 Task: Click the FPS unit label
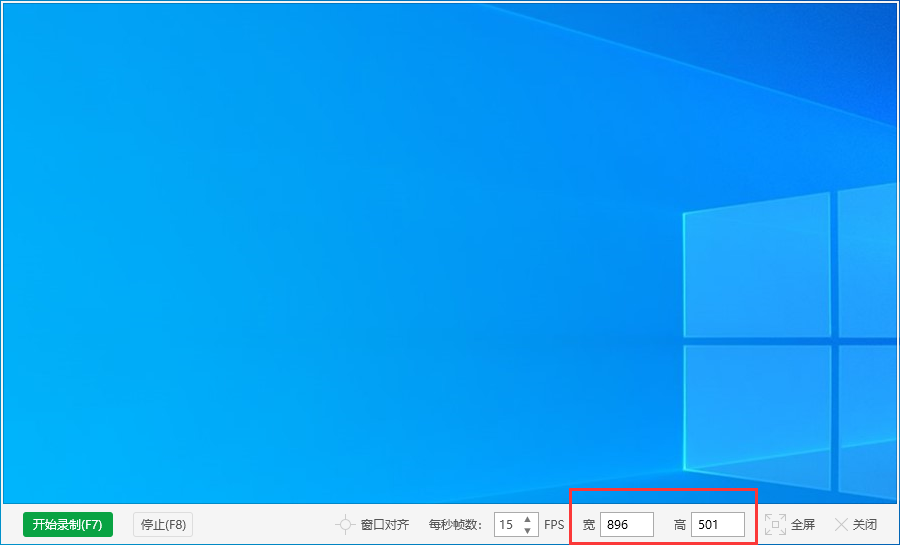554,524
